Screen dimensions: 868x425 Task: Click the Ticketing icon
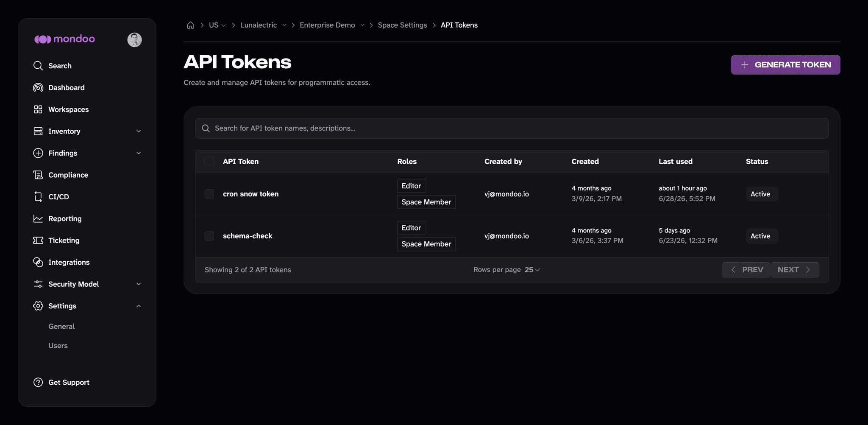pyautogui.click(x=38, y=240)
